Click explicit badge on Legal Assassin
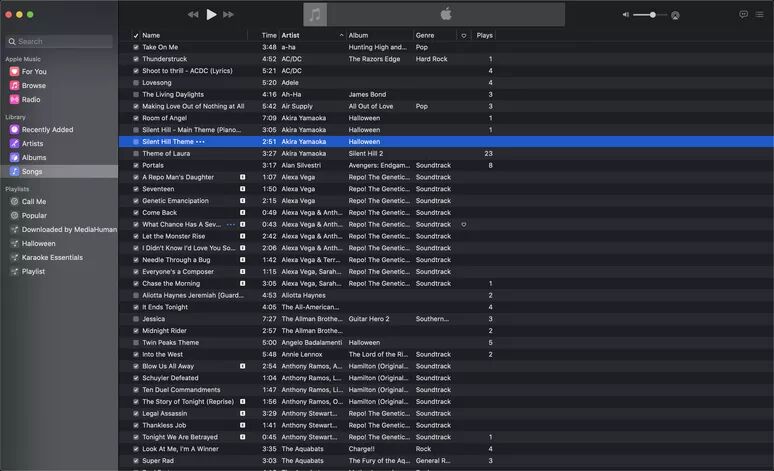The width and height of the screenshot is (774, 471). tap(242, 414)
